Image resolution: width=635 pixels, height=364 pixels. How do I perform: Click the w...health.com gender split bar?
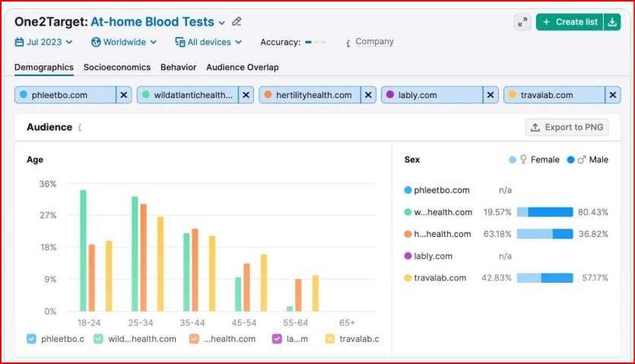pos(545,212)
